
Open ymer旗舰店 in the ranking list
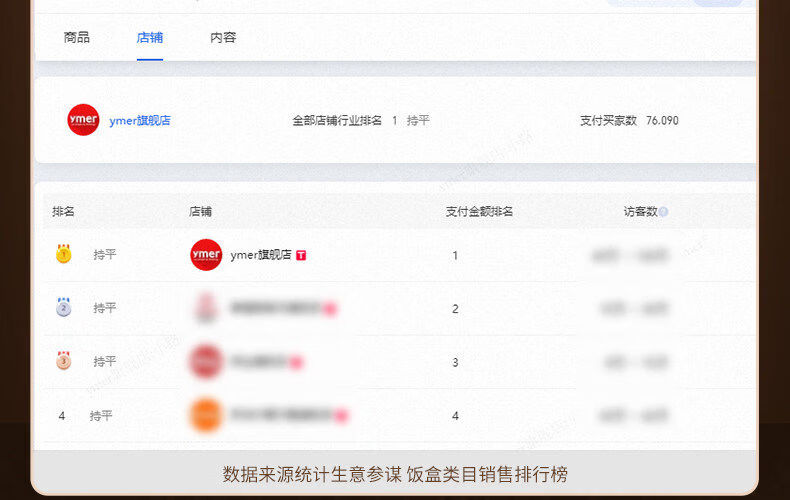tap(260, 255)
